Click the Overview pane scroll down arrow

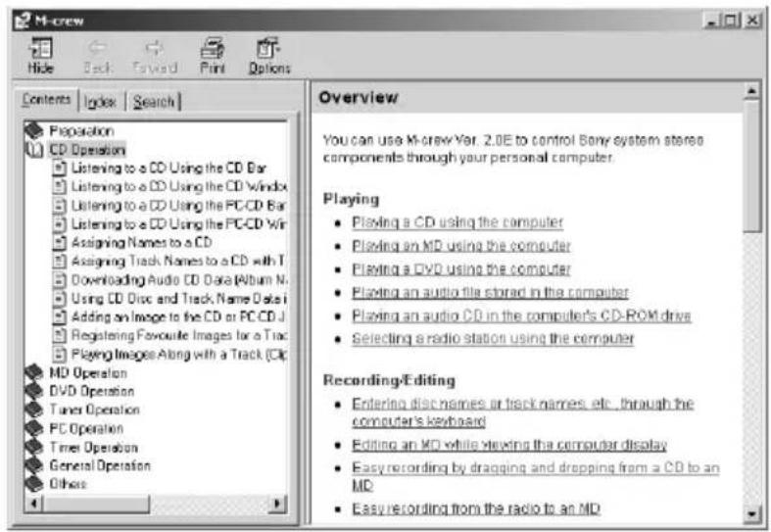point(751,514)
